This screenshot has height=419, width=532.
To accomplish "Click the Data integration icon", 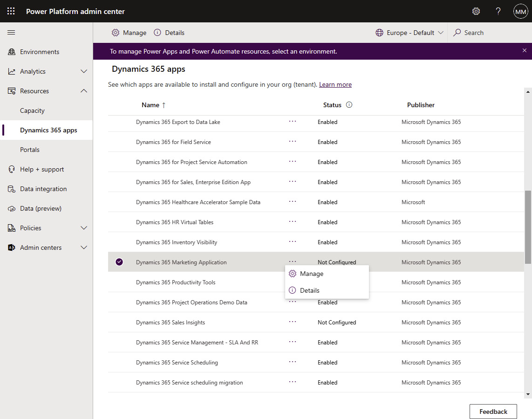I will coord(12,189).
